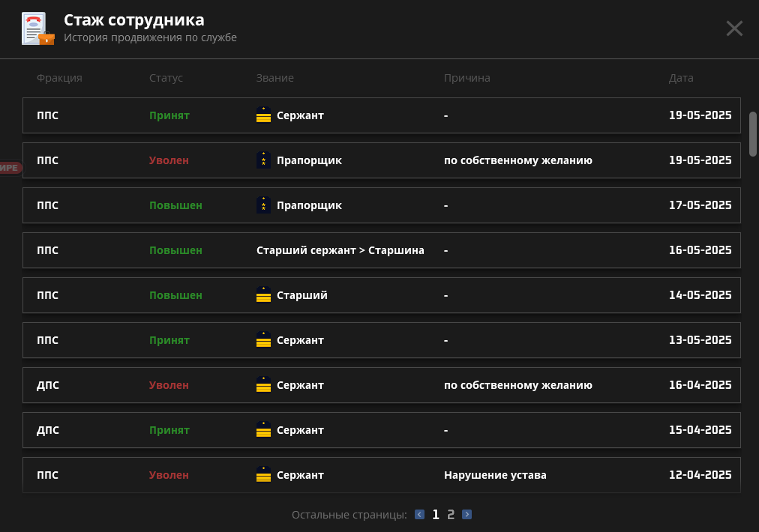Close the Стаж сотрудника dialog

734,28
